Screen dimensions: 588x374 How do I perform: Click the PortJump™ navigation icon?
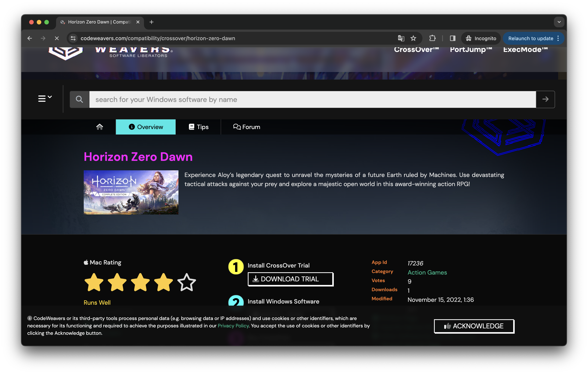pyautogui.click(x=471, y=49)
